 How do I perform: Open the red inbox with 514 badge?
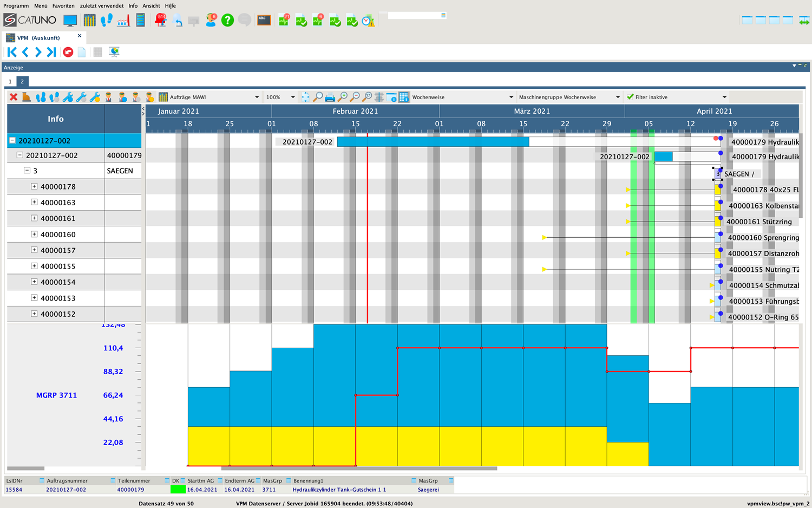[161, 21]
